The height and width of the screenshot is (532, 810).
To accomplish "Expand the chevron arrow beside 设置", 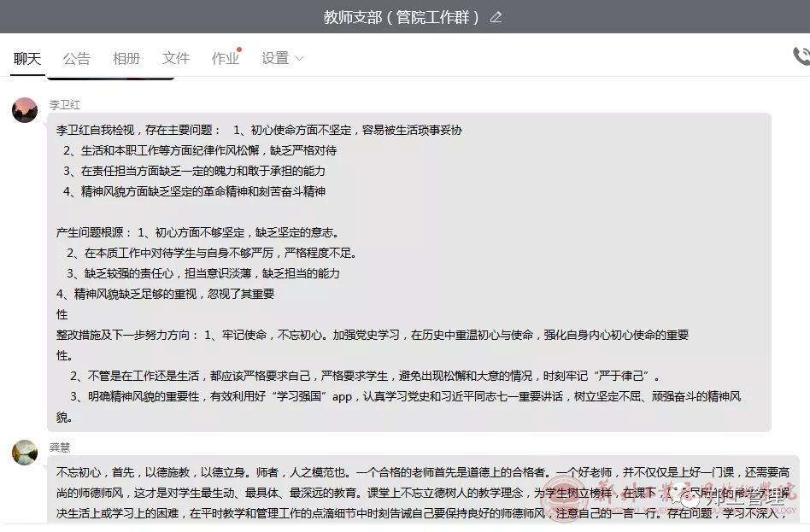I will pos(299,58).
